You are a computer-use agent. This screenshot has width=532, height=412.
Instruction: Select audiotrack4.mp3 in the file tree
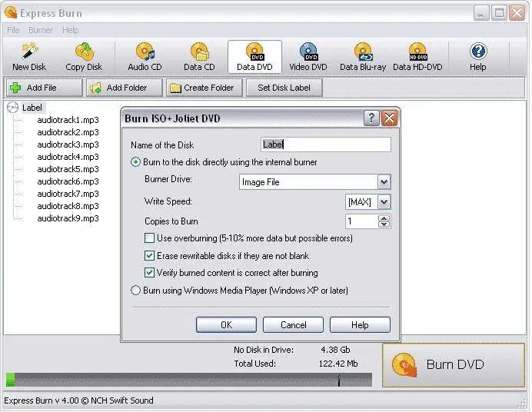click(x=68, y=157)
